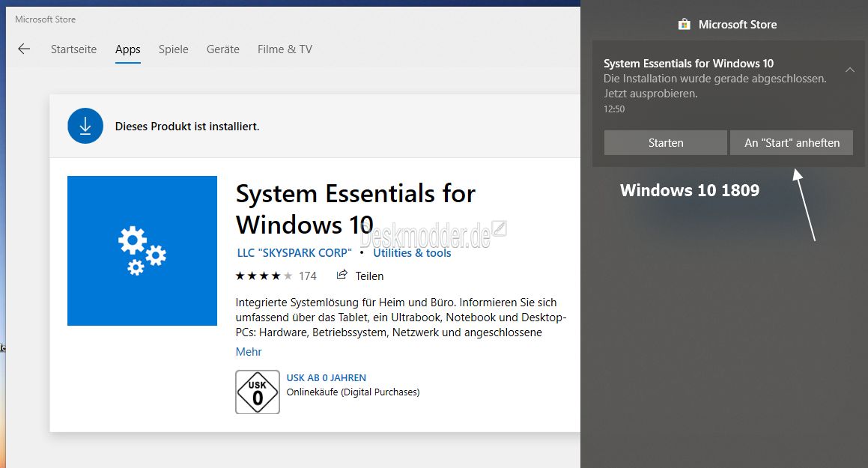Expand the description with Mehr
Image resolution: width=868 pixels, height=468 pixels.
pyautogui.click(x=249, y=352)
